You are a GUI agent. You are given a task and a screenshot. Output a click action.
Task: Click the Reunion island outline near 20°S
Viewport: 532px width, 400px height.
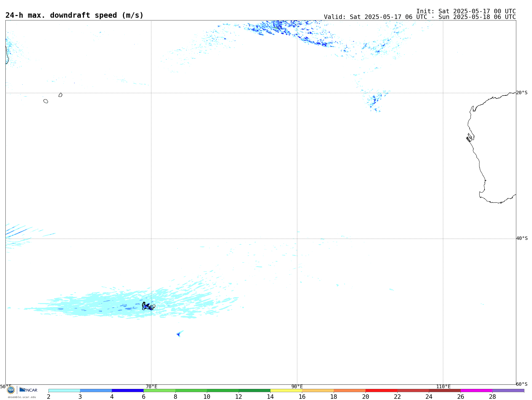pos(46,101)
